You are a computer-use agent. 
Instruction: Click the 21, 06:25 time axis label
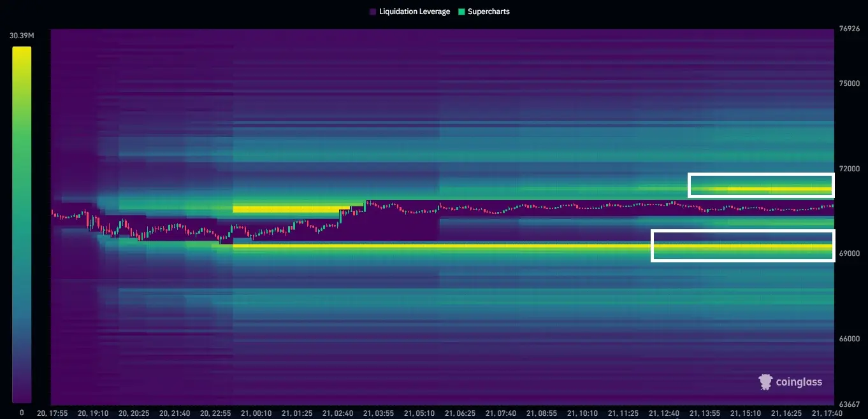tap(460, 413)
